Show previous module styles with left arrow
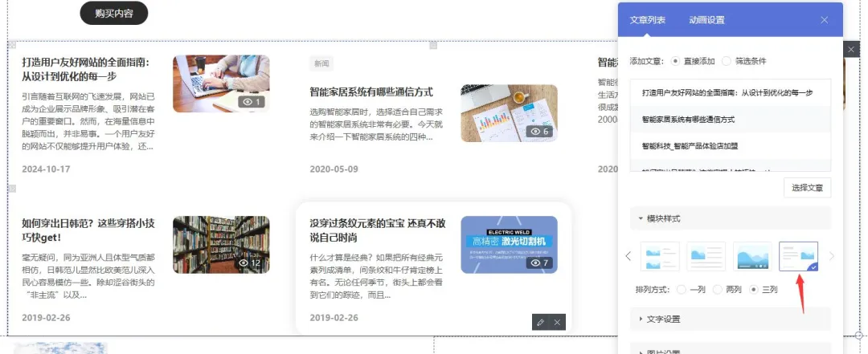 (x=628, y=256)
